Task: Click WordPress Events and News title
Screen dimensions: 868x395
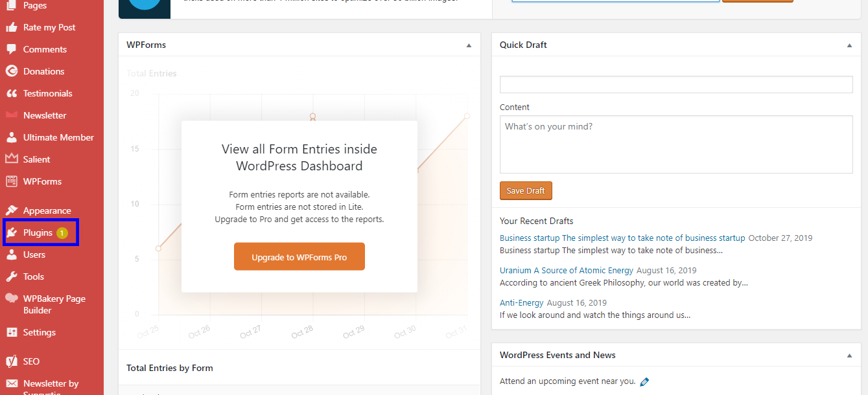Action: click(557, 355)
